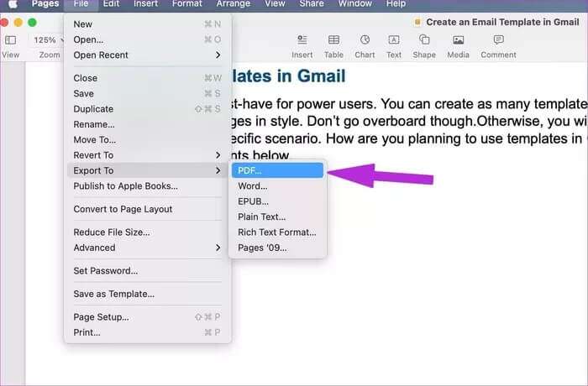Click the Media toolbar icon
Image resolution: width=588 pixels, height=386 pixels.
tap(458, 39)
